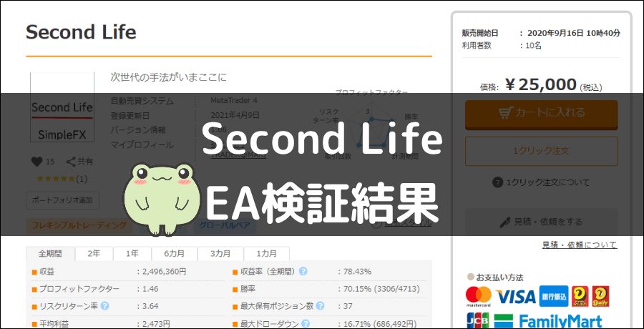644x329 pixels.
Task: Open the 見積・依頼について link
Action: (580, 245)
